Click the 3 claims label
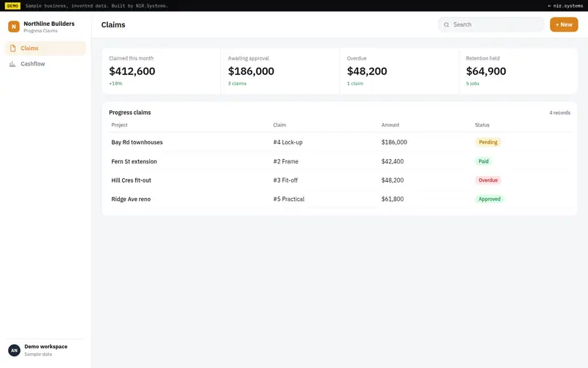 click(x=237, y=83)
